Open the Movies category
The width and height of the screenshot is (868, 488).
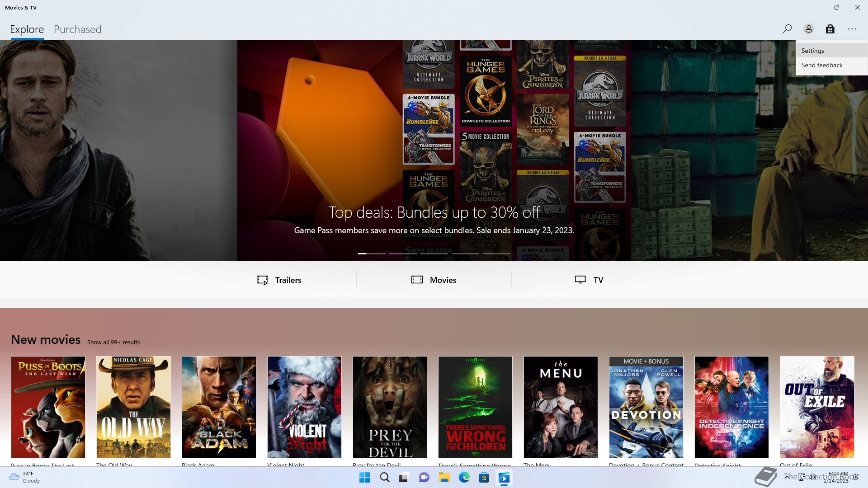coord(434,280)
